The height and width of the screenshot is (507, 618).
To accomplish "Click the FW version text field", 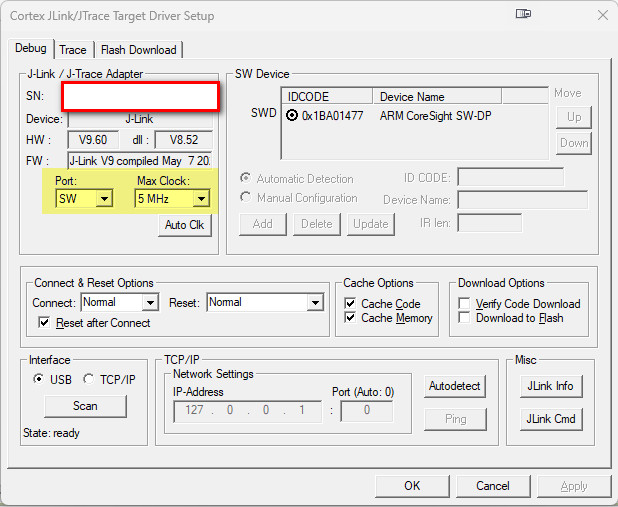I will (x=140, y=161).
